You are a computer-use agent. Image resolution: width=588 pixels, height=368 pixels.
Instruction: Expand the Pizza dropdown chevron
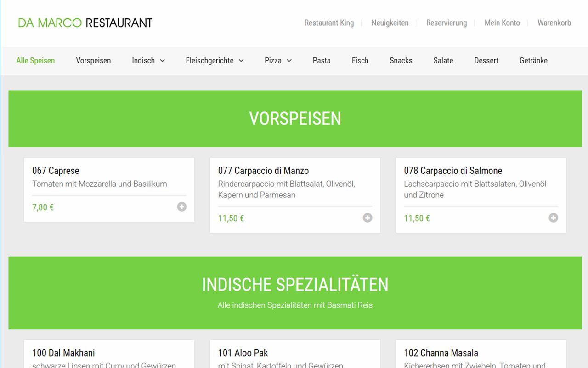289,61
